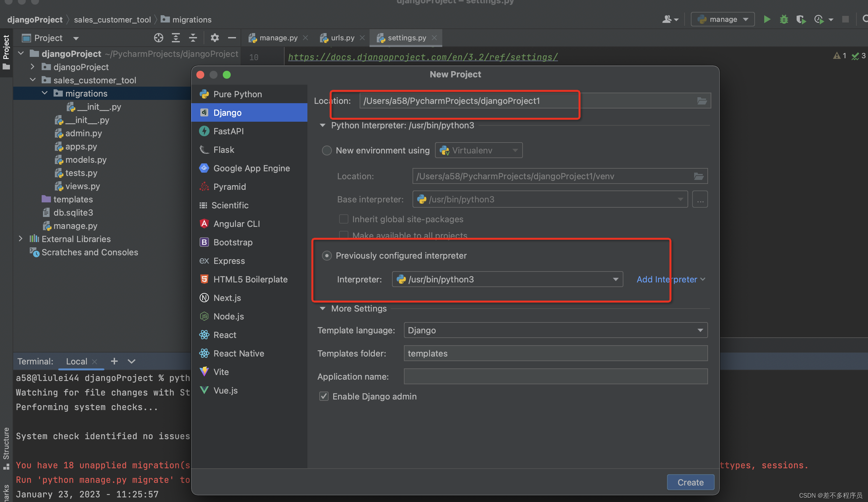Image resolution: width=868 pixels, height=502 pixels.
Task: Click the FastAPI project type icon
Action: 205,131
